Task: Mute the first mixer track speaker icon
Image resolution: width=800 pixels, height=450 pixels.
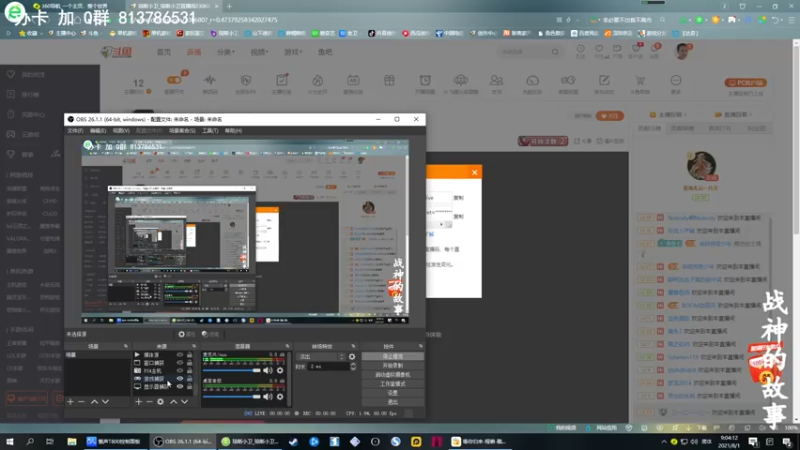Action: (x=268, y=370)
